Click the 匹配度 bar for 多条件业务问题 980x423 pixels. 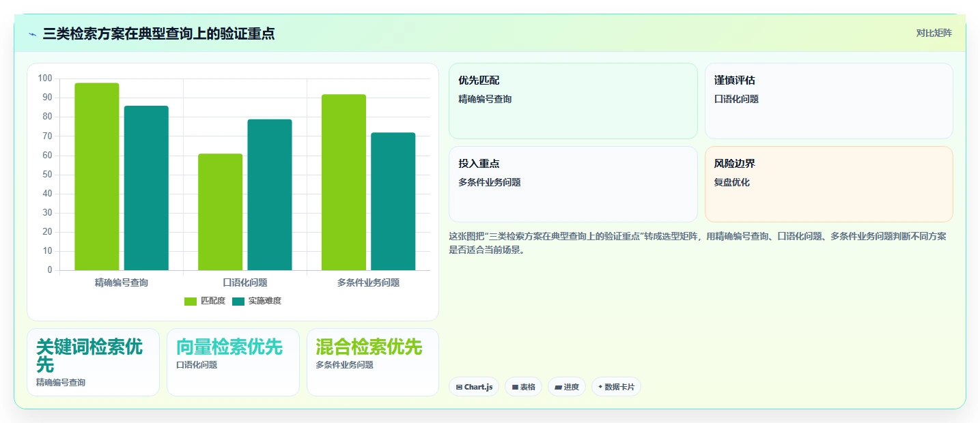point(344,182)
